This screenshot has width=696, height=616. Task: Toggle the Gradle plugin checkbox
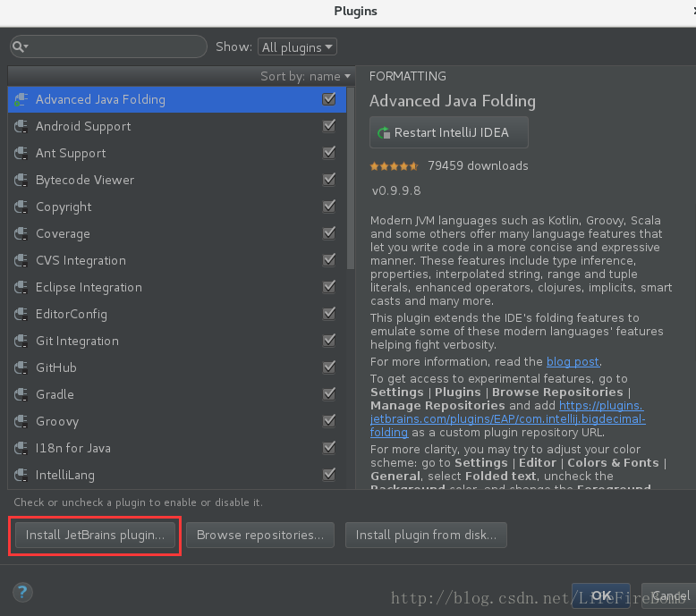(x=329, y=393)
